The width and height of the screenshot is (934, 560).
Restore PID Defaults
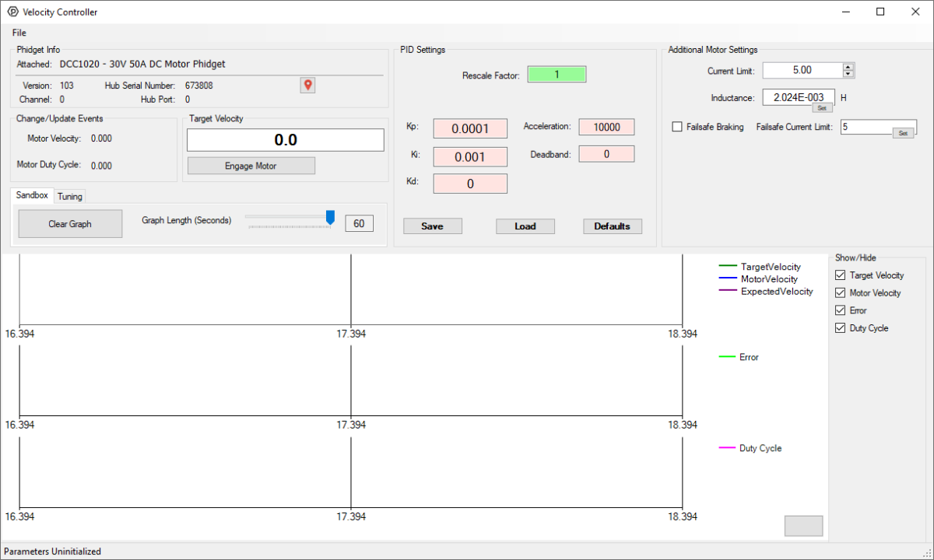pos(613,226)
